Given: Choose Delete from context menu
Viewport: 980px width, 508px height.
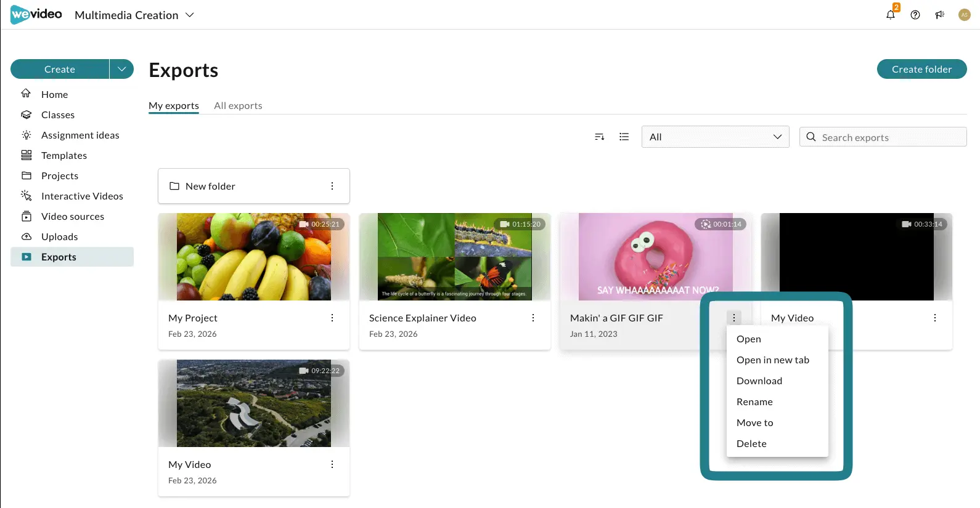Looking at the screenshot, I should coord(777,443).
